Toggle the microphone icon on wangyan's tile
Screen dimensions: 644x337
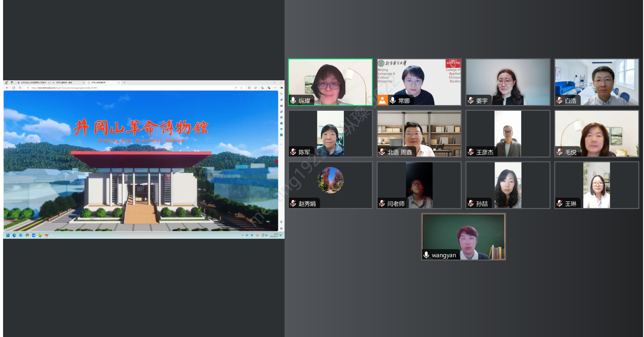pos(426,255)
